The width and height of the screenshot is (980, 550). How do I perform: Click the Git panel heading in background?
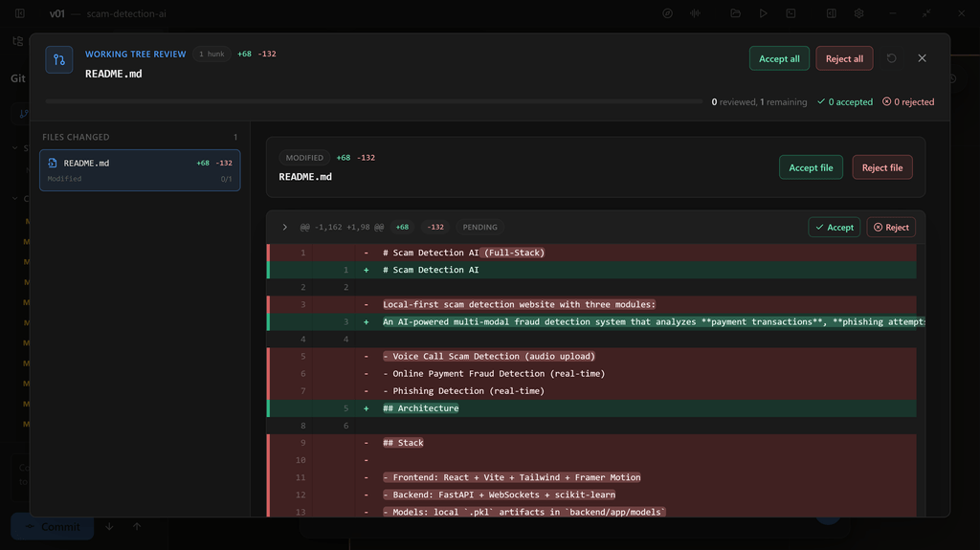[17, 78]
